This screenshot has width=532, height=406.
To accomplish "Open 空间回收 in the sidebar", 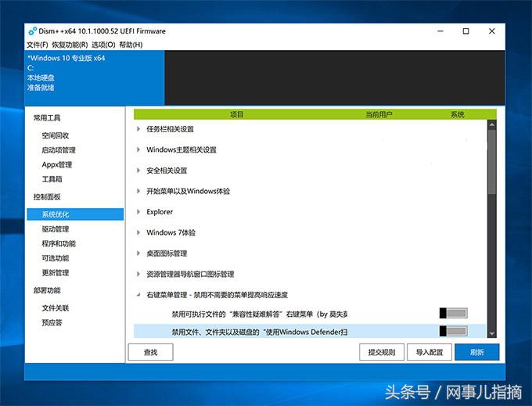I will [56, 135].
